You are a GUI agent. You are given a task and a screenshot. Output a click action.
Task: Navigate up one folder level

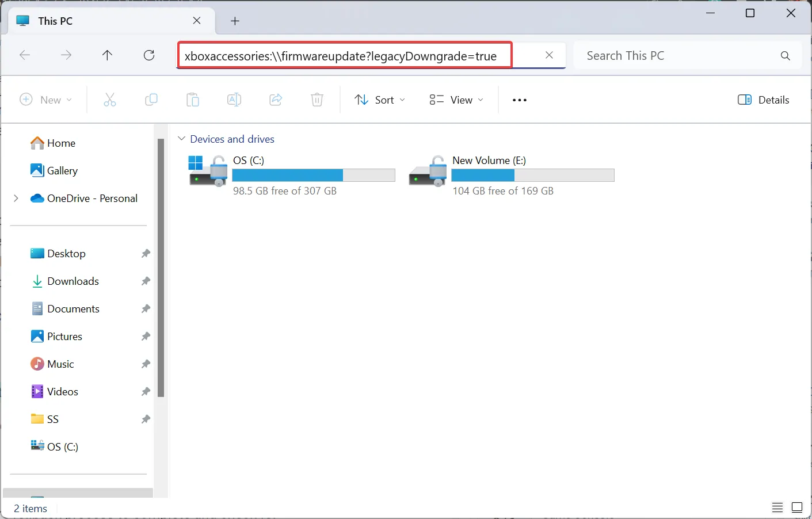click(107, 55)
